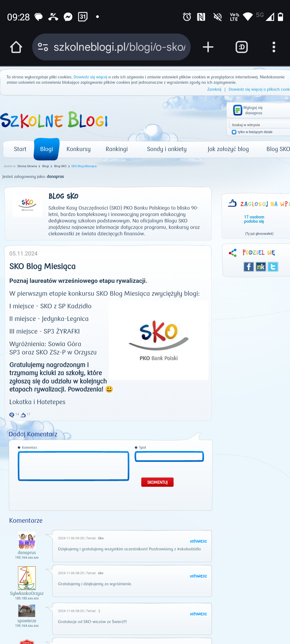The width and height of the screenshot is (290, 644).
Task: Go to Blogi breadcrumb link
Action: (x=46, y=166)
